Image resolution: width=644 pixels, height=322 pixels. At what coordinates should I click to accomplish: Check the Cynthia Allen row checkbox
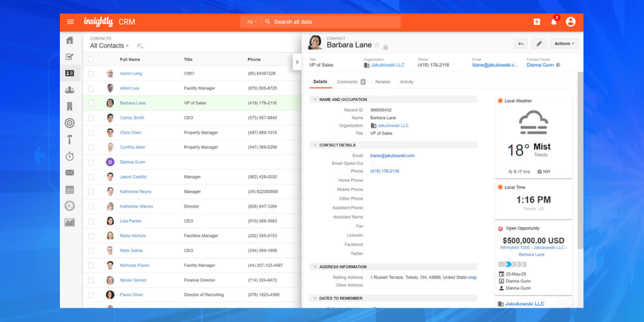click(91, 147)
